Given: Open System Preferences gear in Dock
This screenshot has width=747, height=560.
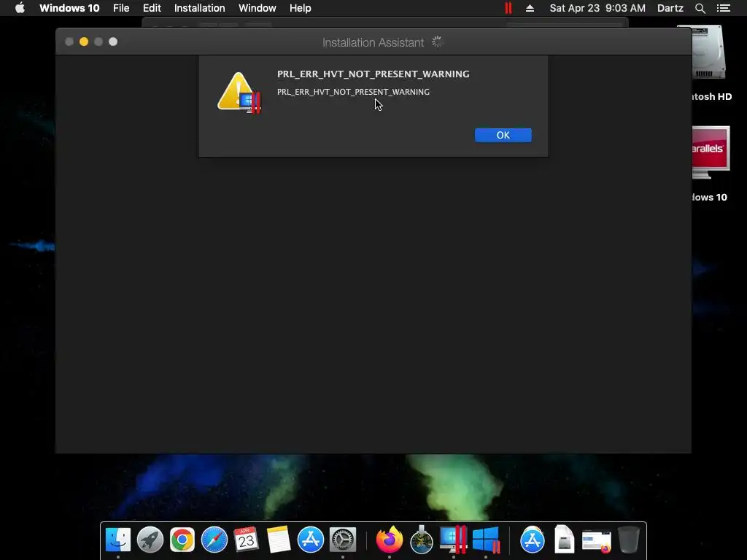Looking at the screenshot, I should pos(343,540).
